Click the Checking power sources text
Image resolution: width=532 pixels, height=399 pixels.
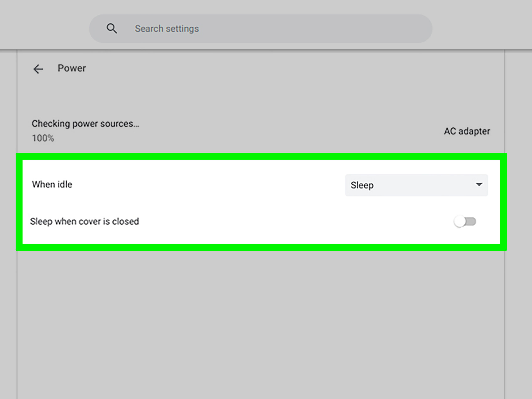tap(85, 124)
